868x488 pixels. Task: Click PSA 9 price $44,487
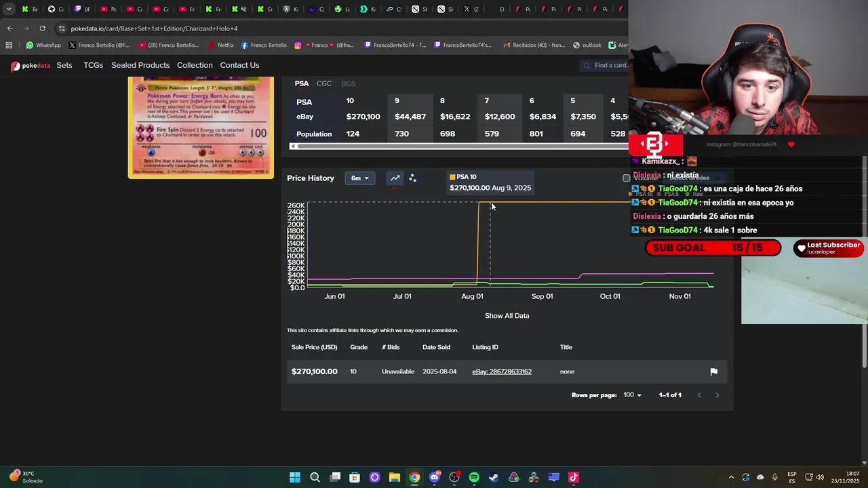click(410, 117)
